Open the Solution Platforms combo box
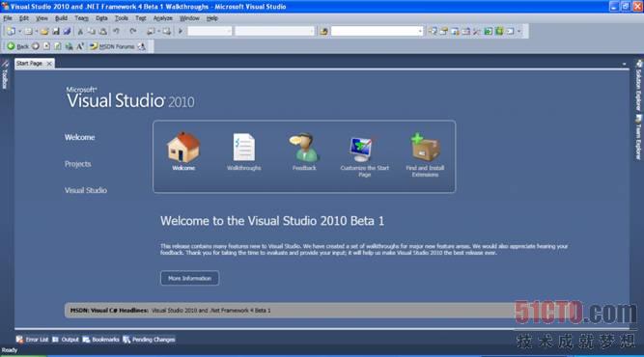Viewport: 644px width, 357px height. tap(275, 31)
